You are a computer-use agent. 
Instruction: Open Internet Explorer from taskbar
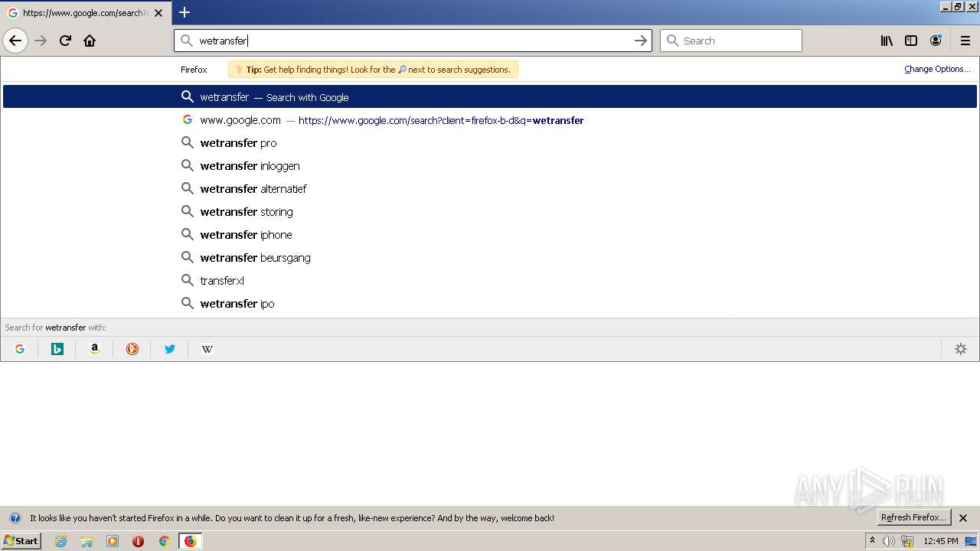tap(61, 541)
